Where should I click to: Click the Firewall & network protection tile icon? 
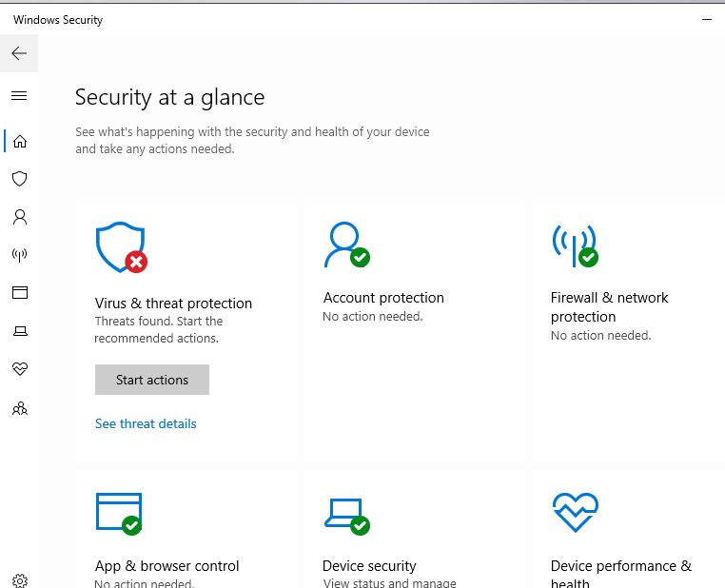coord(575,245)
